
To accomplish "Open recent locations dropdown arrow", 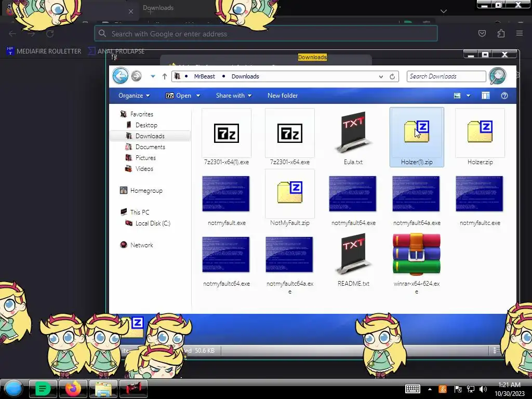I will coord(153,76).
